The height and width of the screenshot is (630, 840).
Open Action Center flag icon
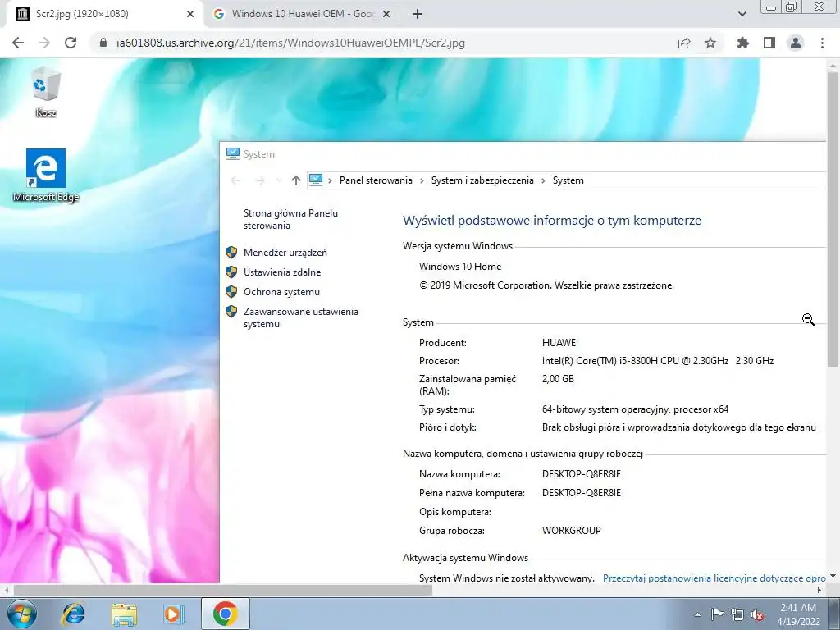point(717,614)
